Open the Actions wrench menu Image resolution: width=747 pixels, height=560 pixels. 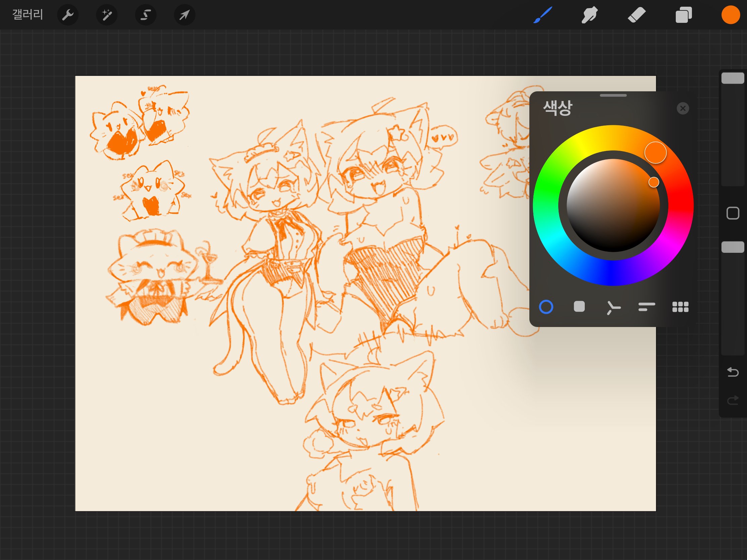[x=68, y=15]
